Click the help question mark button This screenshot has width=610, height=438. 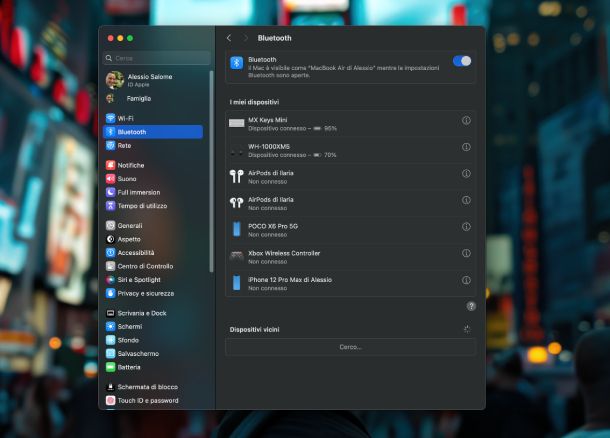[x=471, y=307]
